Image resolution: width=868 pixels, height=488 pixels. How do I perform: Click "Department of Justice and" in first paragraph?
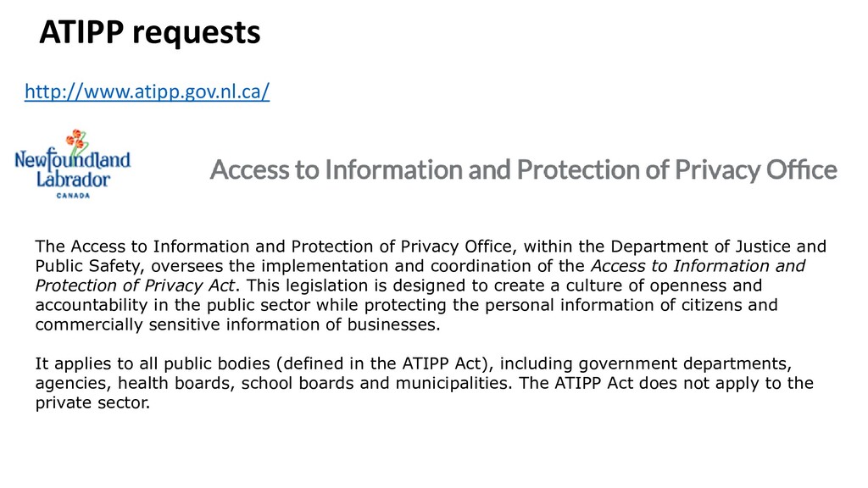[x=718, y=247]
